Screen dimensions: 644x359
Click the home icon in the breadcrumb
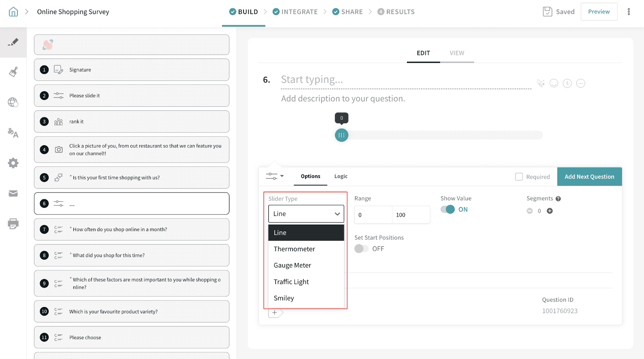pyautogui.click(x=13, y=12)
